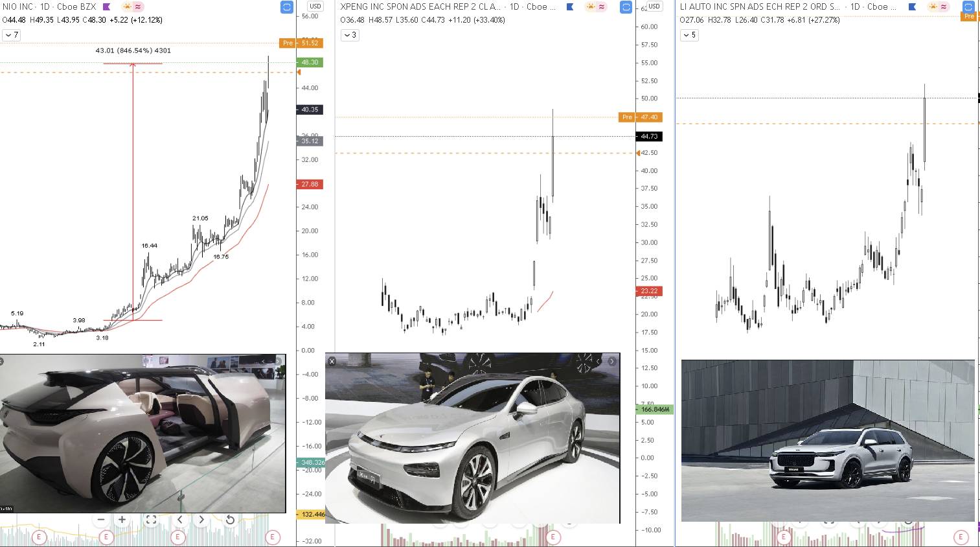Viewport: 980px width, 547px height.
Task: Expand the indicators dropdown showing 3 on XPENG
Action: (x=349, y=35)
